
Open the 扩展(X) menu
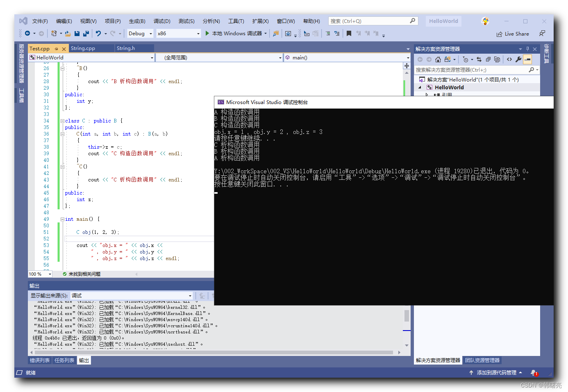point(260,21)
